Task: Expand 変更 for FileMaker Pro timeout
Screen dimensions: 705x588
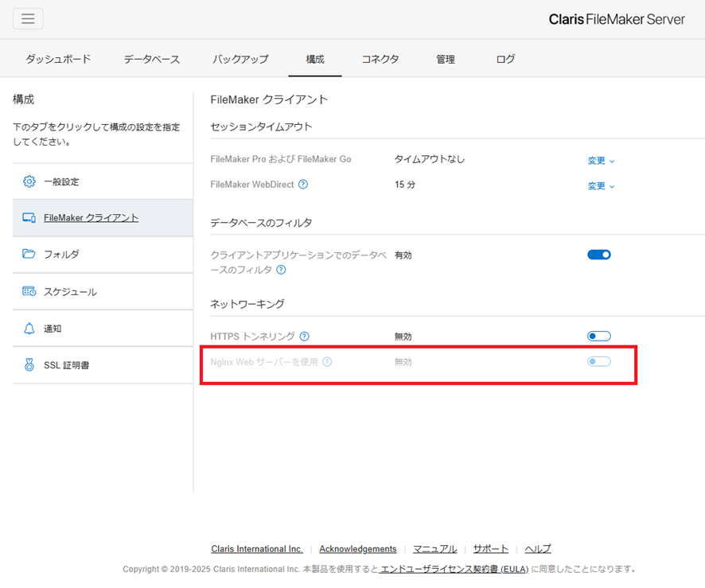Action: [601, 161]
